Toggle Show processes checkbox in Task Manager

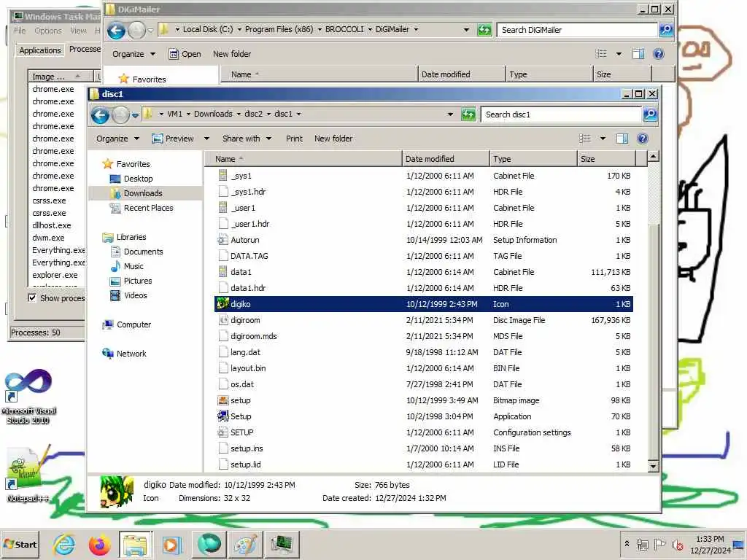tap(32, 298)
